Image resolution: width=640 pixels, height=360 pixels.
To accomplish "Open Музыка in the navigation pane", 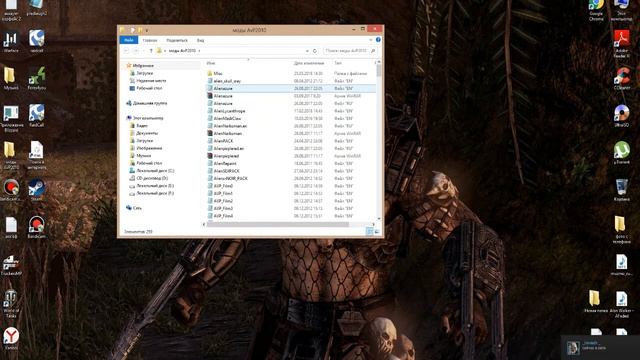I will click(144, 156).
